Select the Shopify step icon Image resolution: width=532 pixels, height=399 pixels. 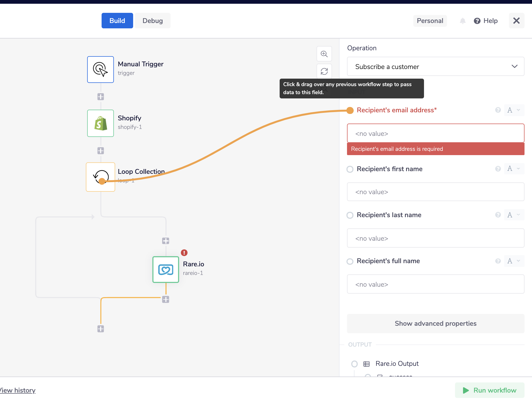pyautogui.click(x=100, y=123)
